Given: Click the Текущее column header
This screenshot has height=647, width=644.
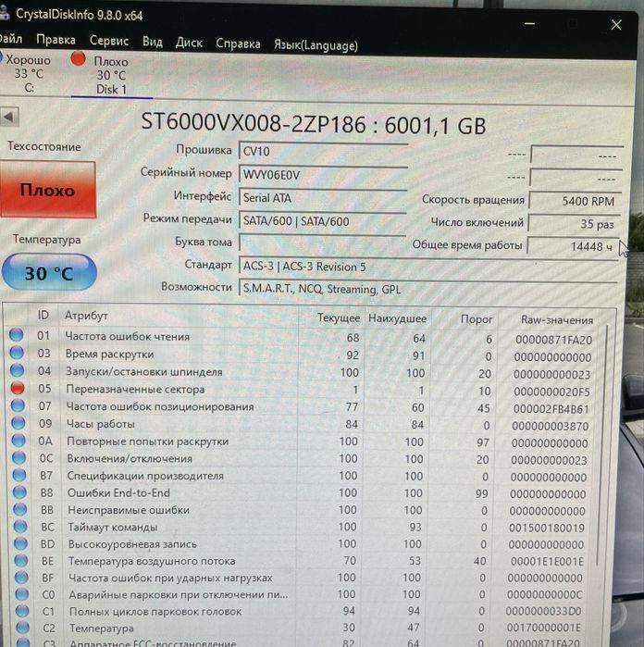Looking at the screenshot, I should [339, 318].
